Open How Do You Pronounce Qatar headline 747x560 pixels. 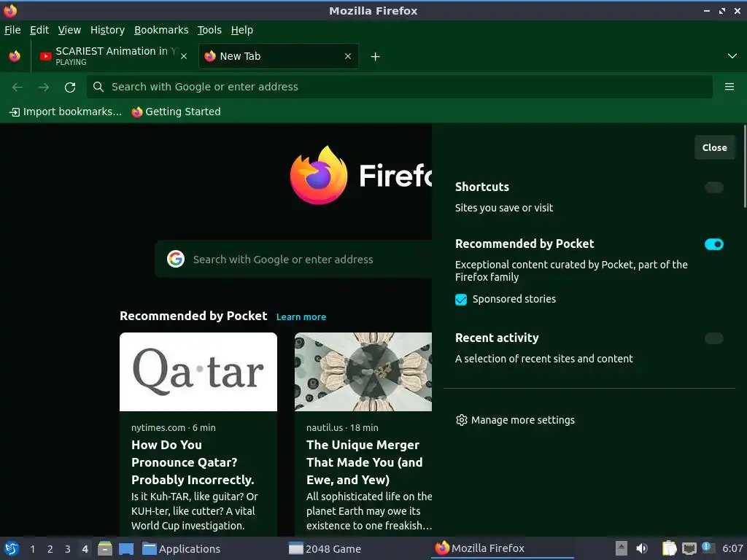click(x=193, y=462)
